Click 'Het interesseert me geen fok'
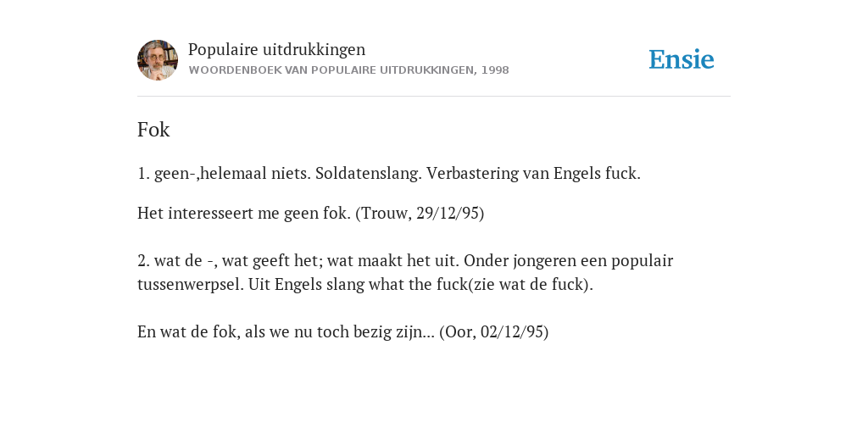 click(244, 213)
